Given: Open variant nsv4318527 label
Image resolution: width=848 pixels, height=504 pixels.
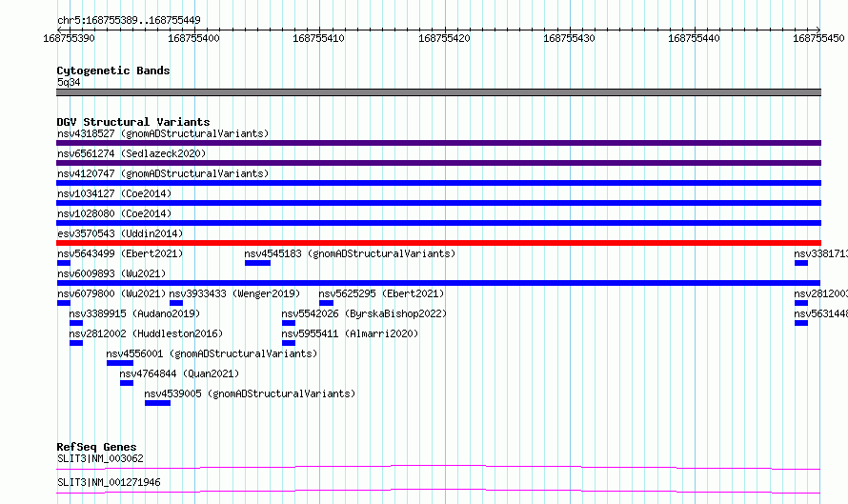Looking at the screenshot, I should [x=163, y=133].
